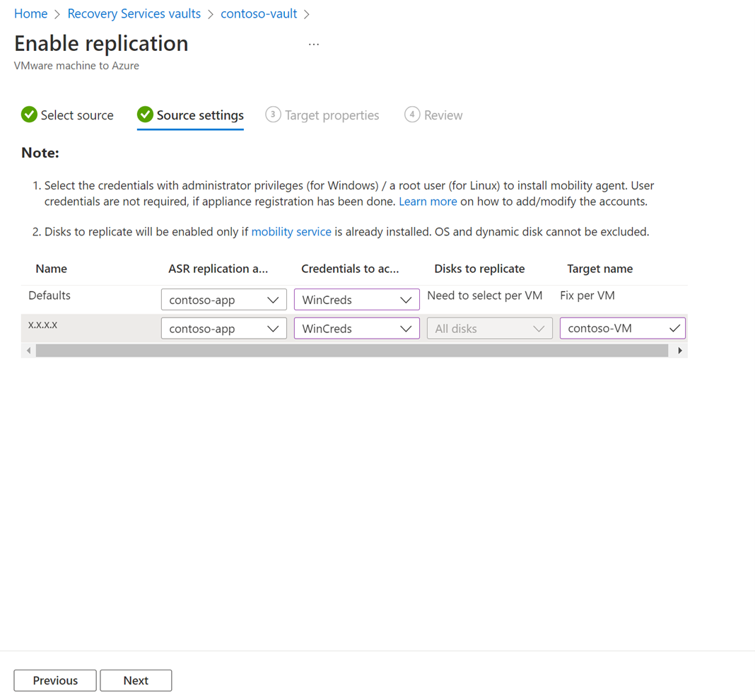This screenshot has height=700, width=755.
Task: Click the Source settings green checkmark icon
Action: [145, 115]
